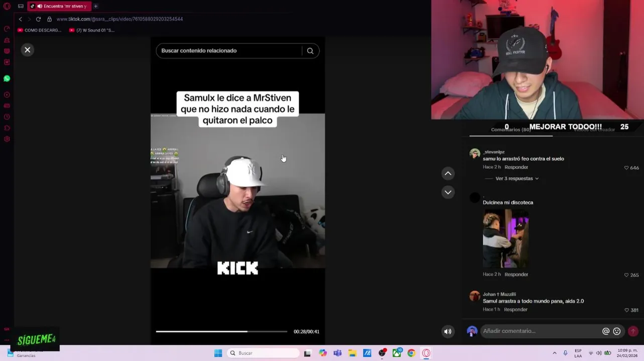The image size is (644, 361).
Task: Click the browser back arrow
Action: point(20,19)
